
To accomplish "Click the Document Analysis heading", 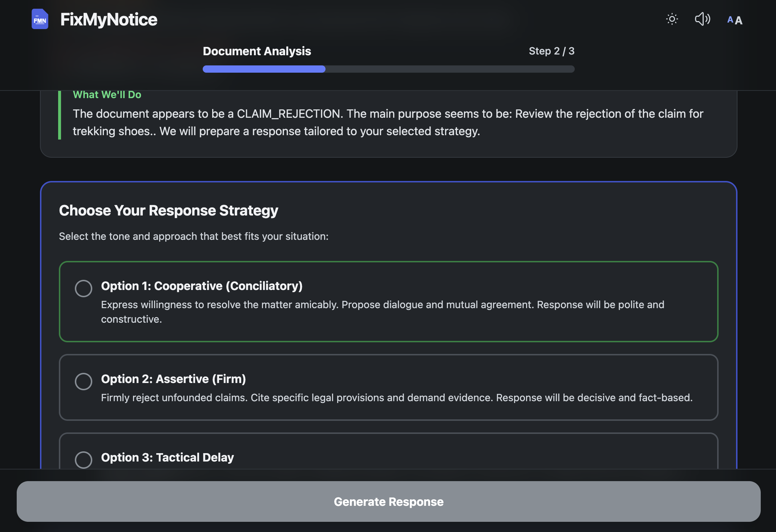I will tap(257, 51).
